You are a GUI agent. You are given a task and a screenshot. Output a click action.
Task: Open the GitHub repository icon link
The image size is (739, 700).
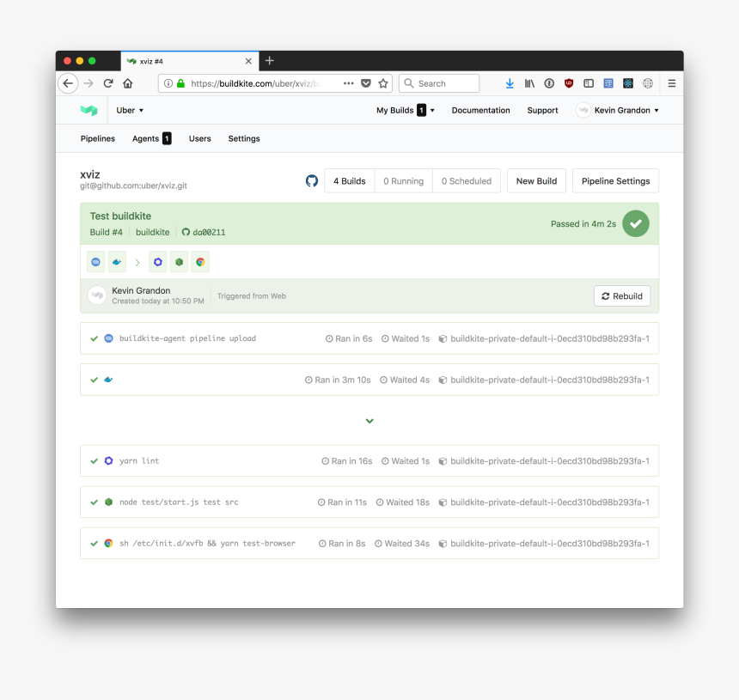[x=312, y=181]
